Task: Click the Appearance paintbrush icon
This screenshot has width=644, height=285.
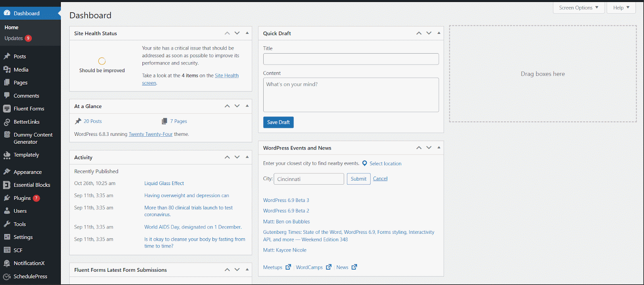Action: point(7,172)
